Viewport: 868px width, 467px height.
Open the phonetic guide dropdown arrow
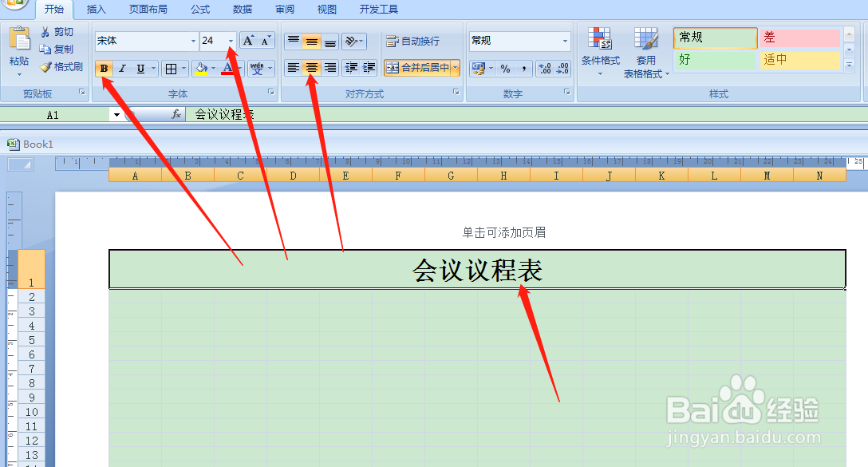pyautogui.click(x=270, y=69)
